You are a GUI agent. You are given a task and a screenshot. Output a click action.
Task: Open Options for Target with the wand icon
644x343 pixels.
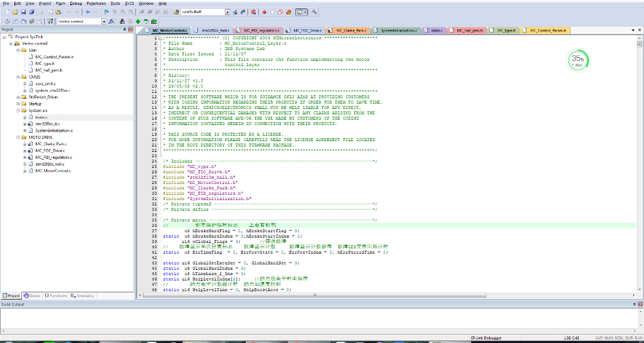click(x=112, y=21)
